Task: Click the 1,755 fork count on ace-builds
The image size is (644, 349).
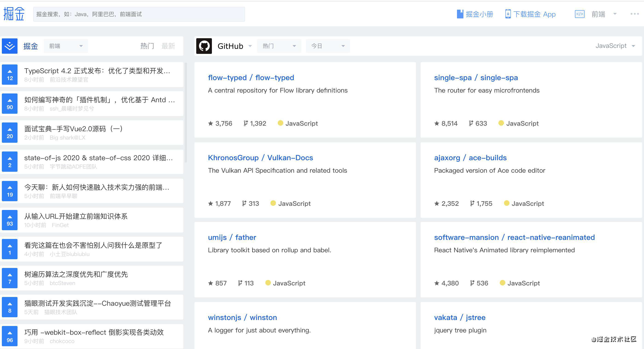Action: (485, 204)
